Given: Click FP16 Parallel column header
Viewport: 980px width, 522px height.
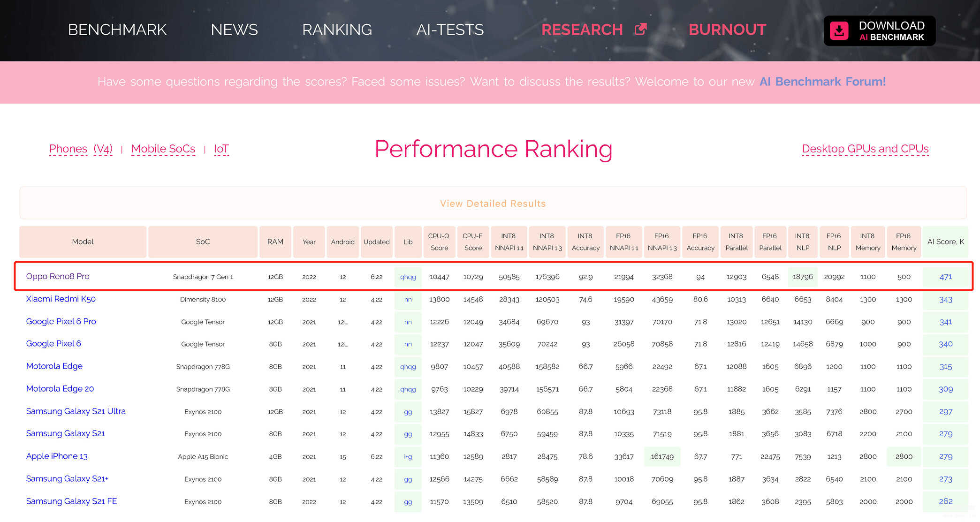Looking at the screenshot, I should point(770,242).
